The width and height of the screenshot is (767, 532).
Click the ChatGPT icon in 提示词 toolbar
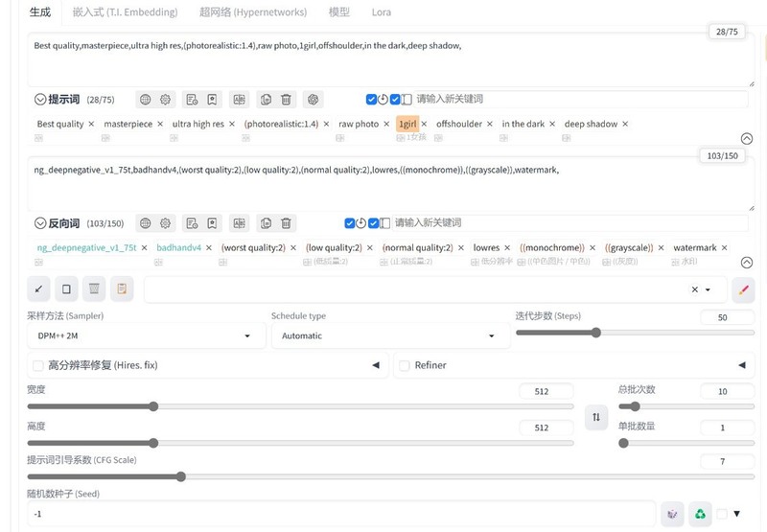click(x=314, y=100)
